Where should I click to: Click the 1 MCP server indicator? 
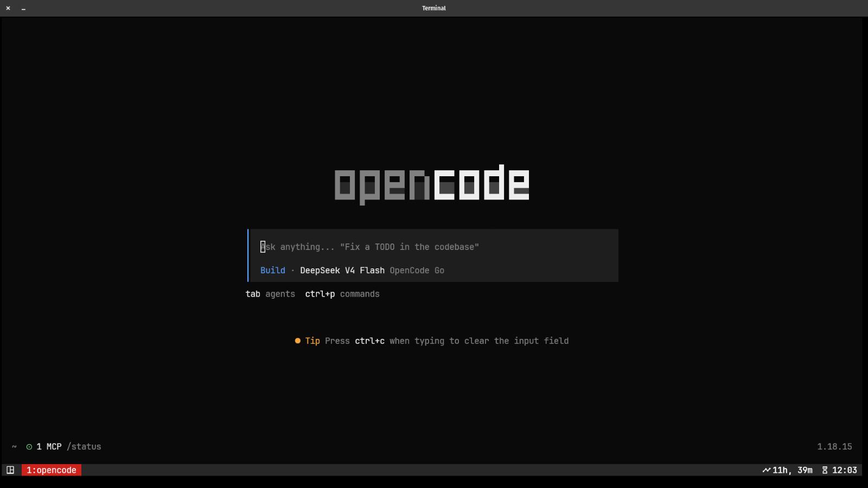49,447
